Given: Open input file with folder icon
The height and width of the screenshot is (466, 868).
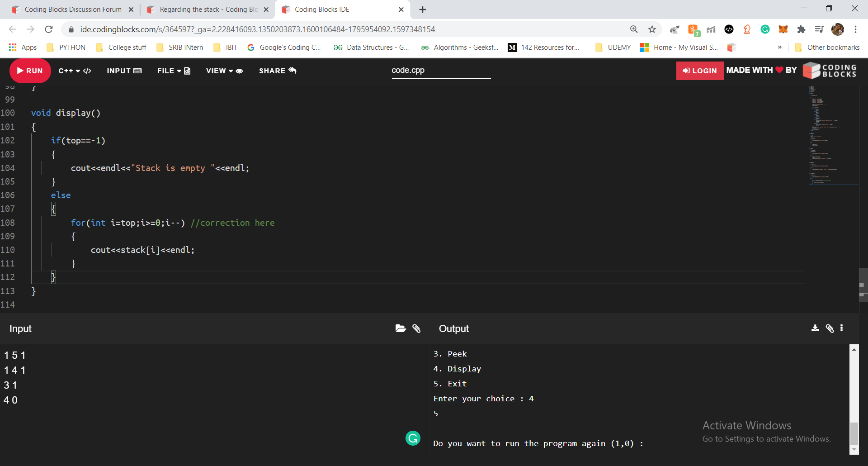Looking at the screenshot, I should click(x=401, y=328).
